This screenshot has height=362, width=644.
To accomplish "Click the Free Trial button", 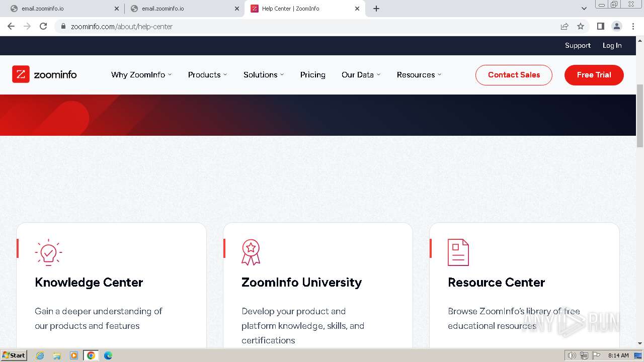I will pyautogui.click(x=594, y=75).
